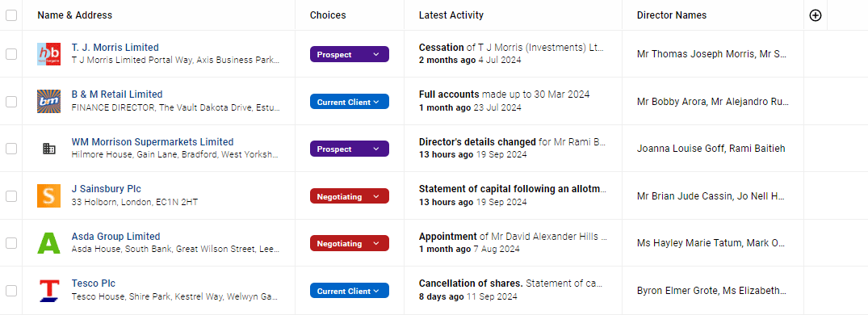Click the green Asda logo
Screen dimensions: 868x315
point(48,243)
